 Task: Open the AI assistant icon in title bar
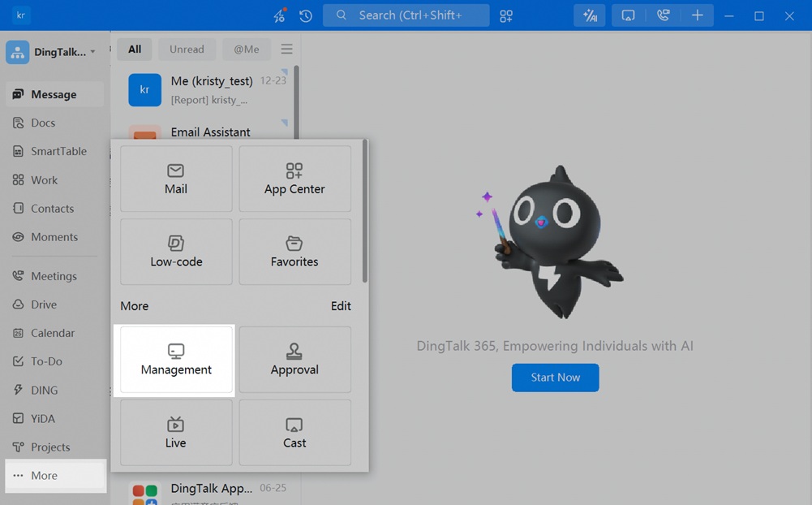(589, 15)
